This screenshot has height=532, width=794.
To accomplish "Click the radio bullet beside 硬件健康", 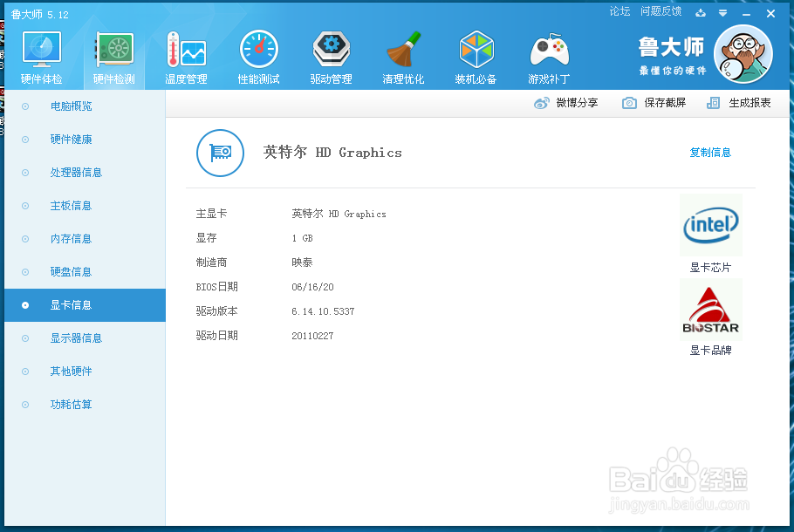I will click(25, 140).
